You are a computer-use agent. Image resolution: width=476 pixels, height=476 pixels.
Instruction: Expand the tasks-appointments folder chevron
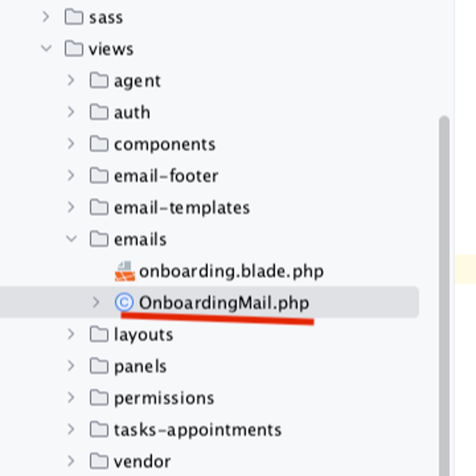(71, 429)
